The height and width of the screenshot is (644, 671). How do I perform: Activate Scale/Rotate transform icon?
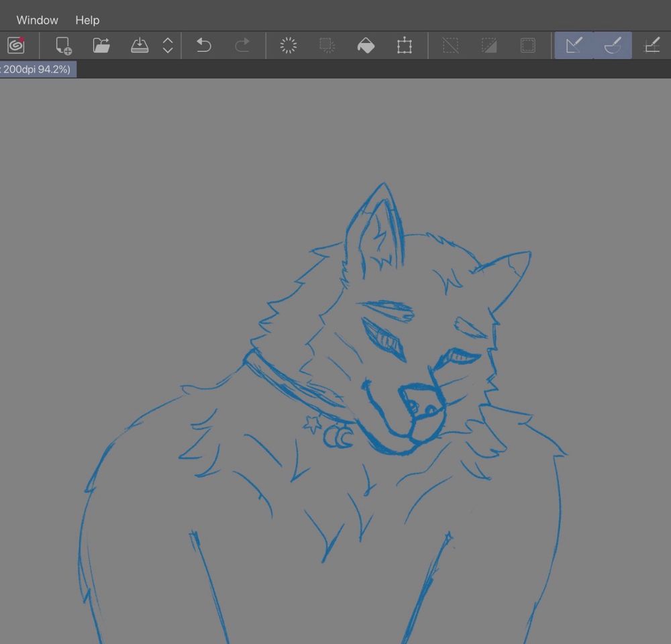[x=404, y=46]
